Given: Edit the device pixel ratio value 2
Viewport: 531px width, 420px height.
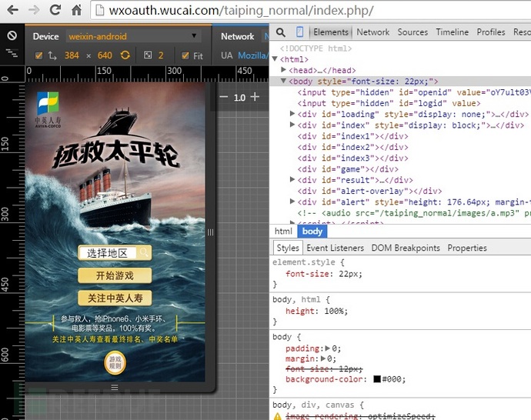Looking at the screenshot, I should [x=161, y=55].
